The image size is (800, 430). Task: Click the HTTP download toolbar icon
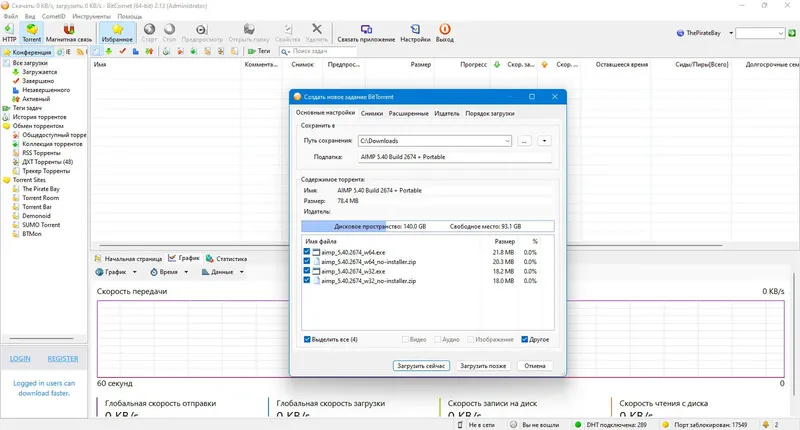pos(9,33)
